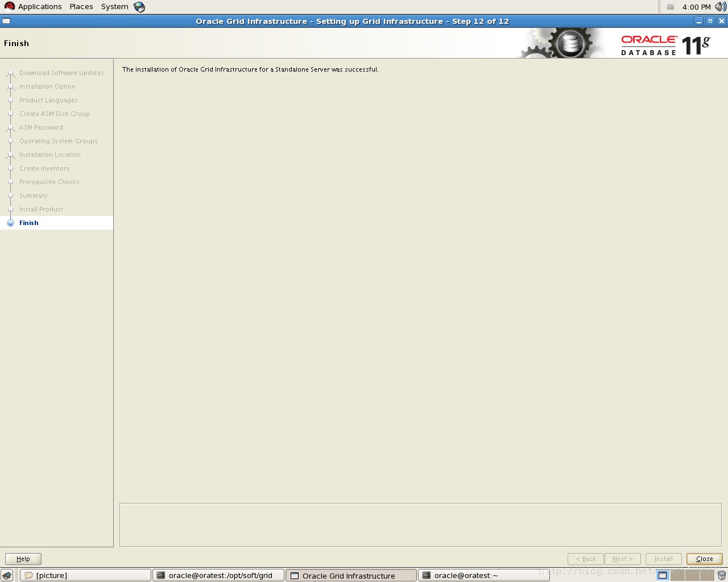Image resolution: width=728 pixels, height=582 pixels.
Task: Select the ASM Password step
Action: [41, 127]
